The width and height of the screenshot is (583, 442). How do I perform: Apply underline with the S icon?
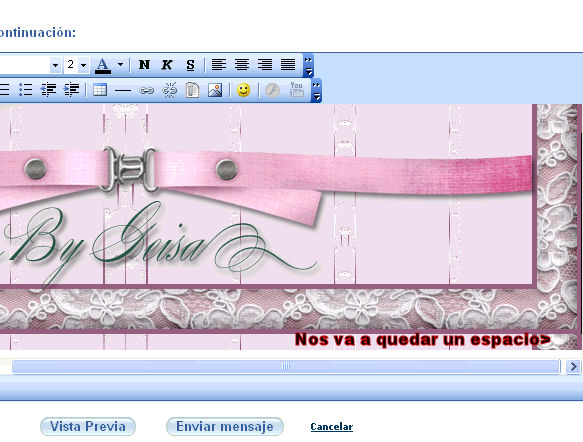tap(190, 65)
